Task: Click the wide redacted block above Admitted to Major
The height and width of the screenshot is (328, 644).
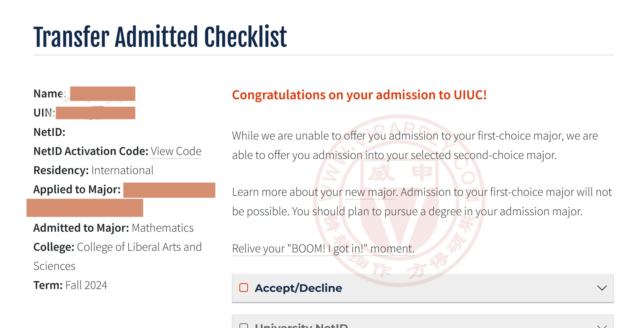Action: tap(85, 208)
